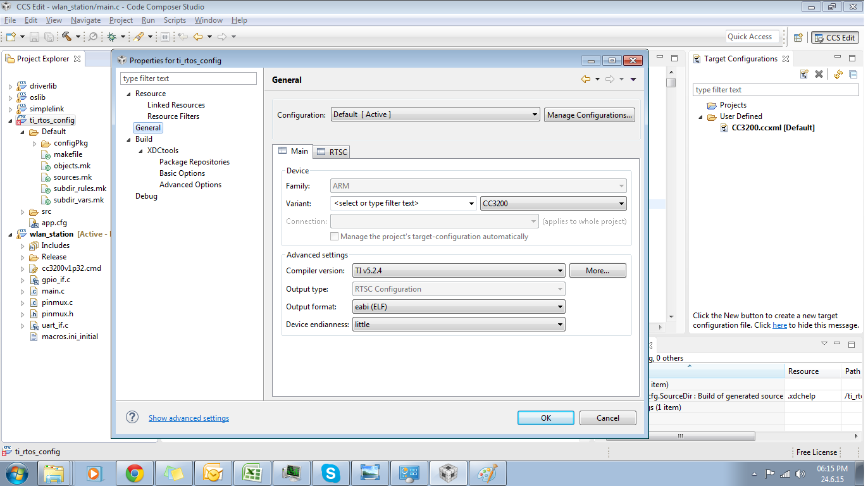Open the Project menu

tap(121, 20)
